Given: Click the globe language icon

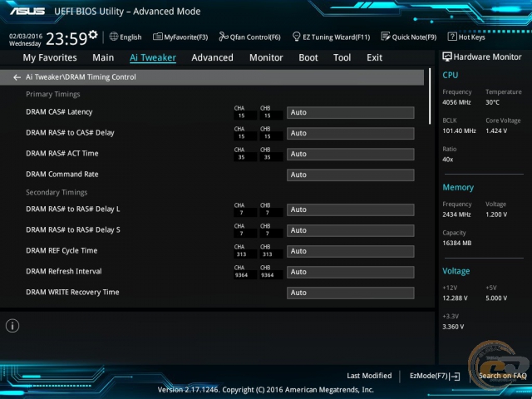Looking at the screenshot, I should tap(114, 37).
